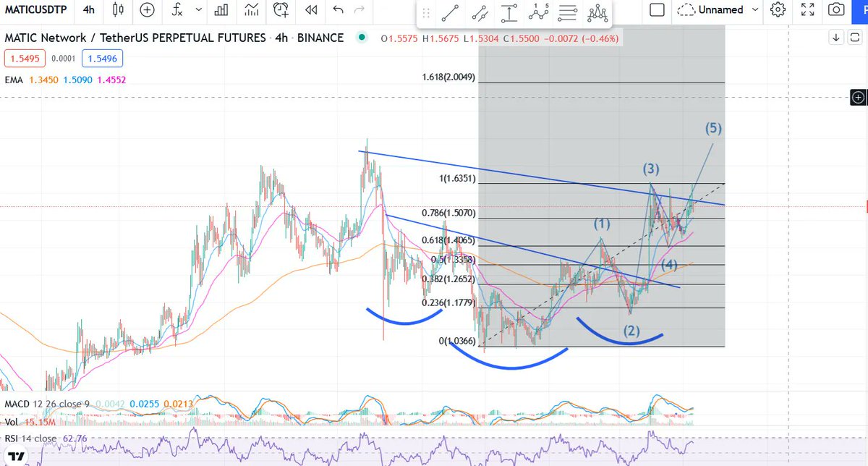Click the OHLC change value -0.0072 (-0.46%)
868x466 pixels.
[x=583, y=38]
